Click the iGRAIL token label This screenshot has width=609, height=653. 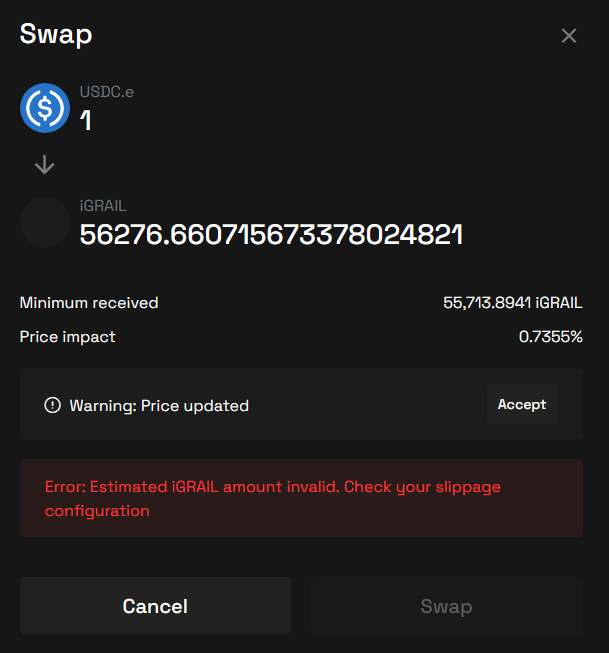point(103,206)
